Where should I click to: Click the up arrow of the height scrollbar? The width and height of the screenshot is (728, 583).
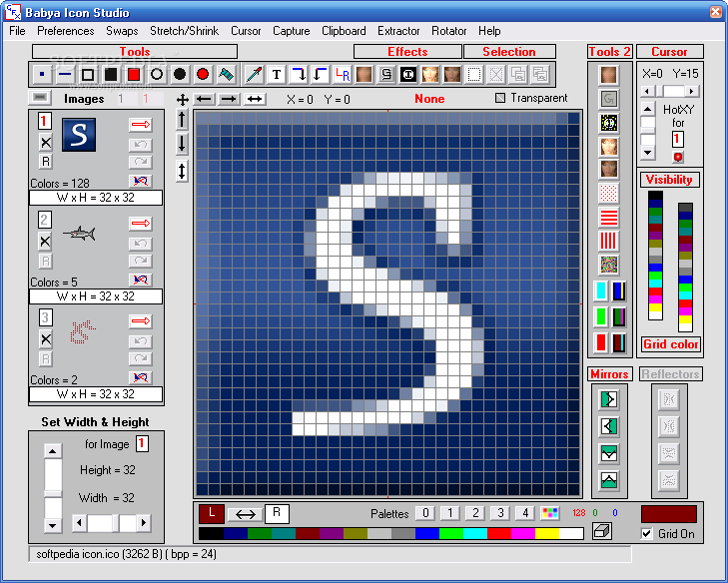pos(53,451)
